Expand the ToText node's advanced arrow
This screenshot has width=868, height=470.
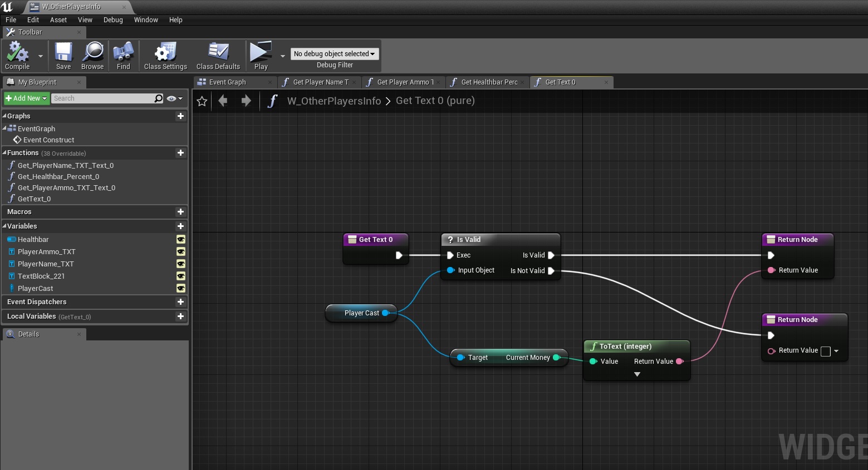pyautogui.click(x=637, y=374)
